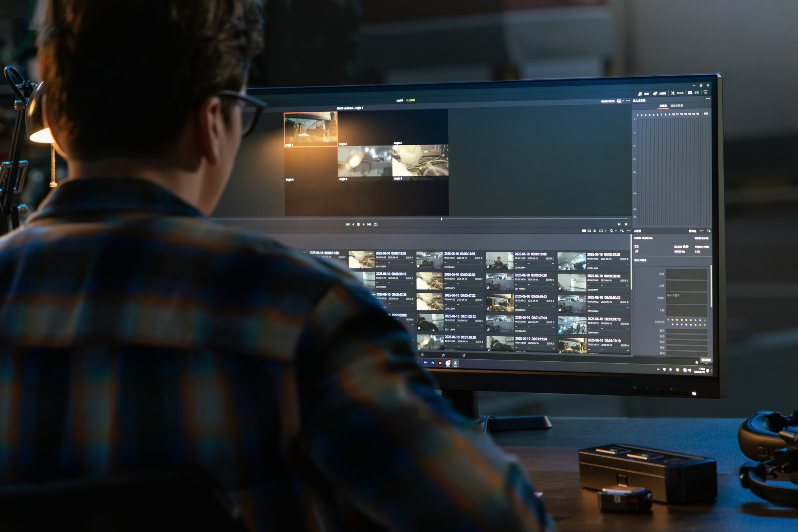
Task: Select the Waveform tab in audio panel
Action: (677, 106)
